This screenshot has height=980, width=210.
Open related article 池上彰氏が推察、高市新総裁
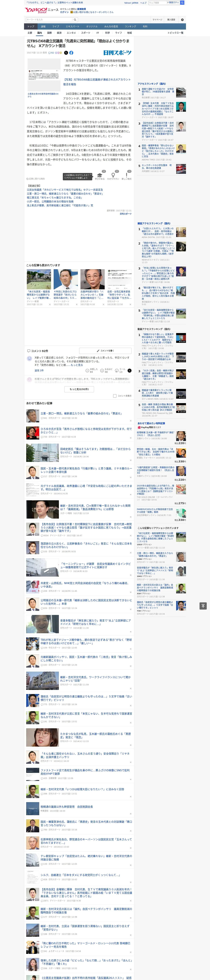tap(60, 205)
